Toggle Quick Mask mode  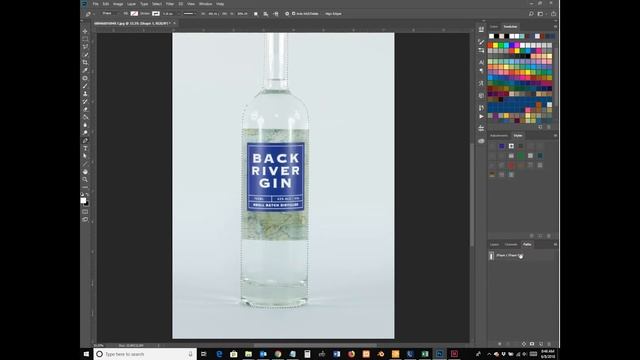coord(85,212)
